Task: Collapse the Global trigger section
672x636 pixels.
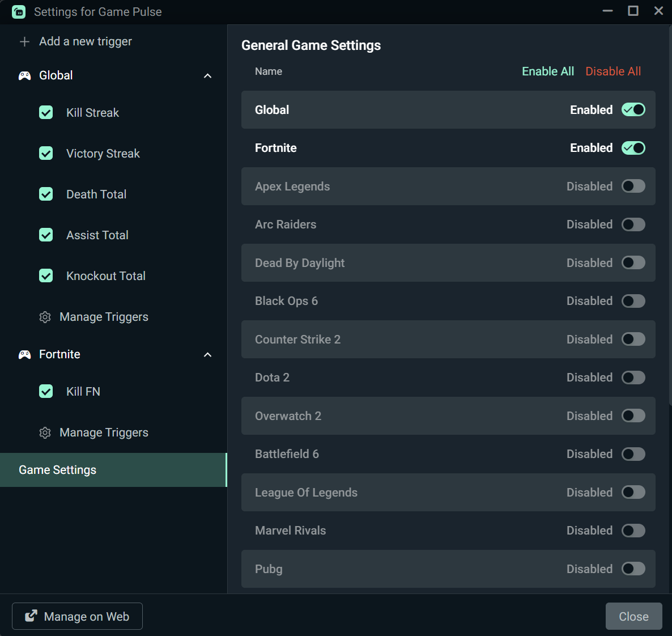Action: point(207,75)
